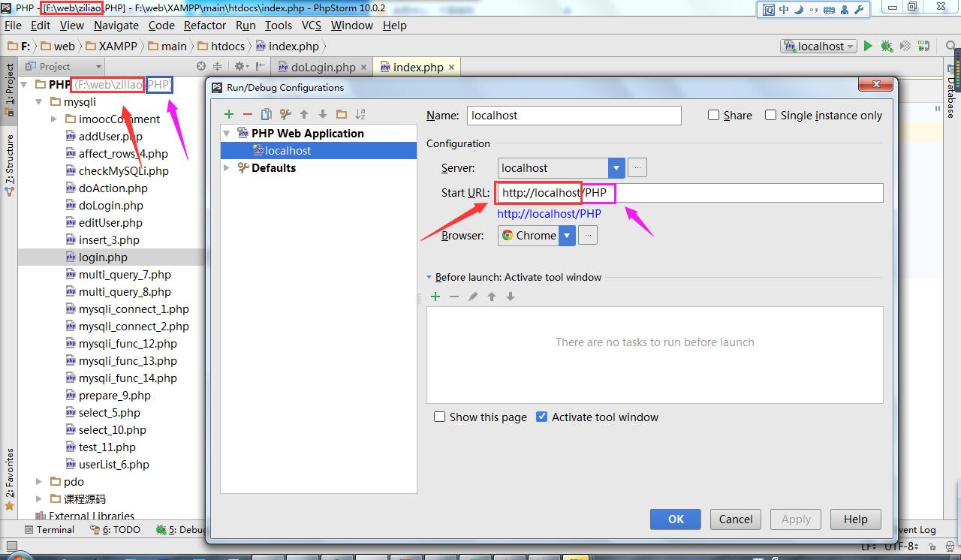
Task: Browse servers with the ellipsis button next to the Server dropdown
Action: (x=637, y=167)
